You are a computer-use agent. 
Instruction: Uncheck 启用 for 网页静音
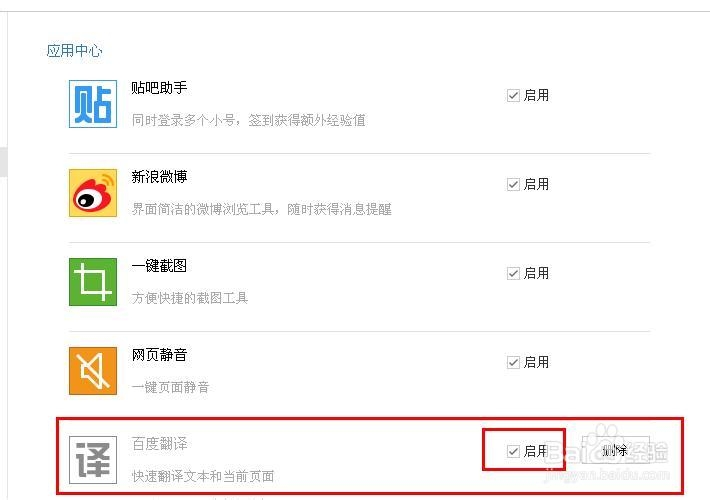513,363
